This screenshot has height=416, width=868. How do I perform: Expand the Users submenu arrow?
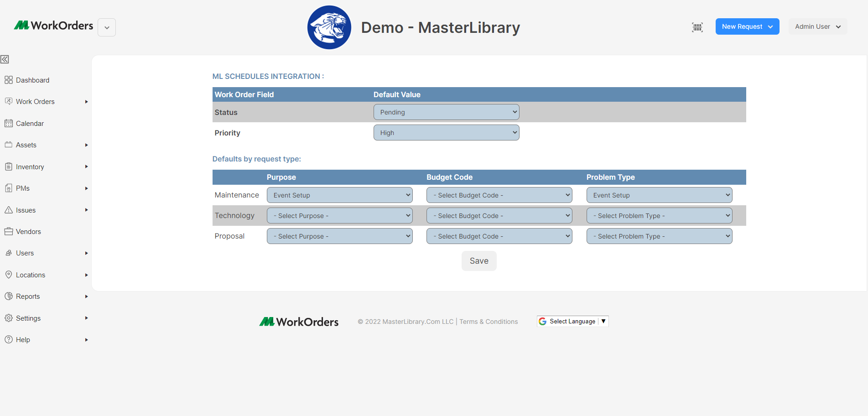86,253
